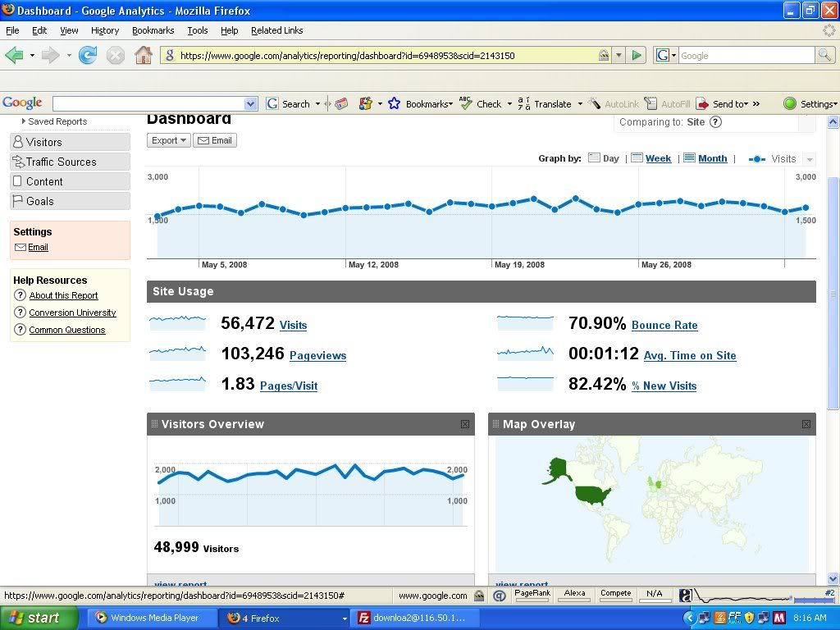The width and height of the screenshot is (840, 630).
Task: Open the Bookmarks menu
Action: tap(153, 30)
